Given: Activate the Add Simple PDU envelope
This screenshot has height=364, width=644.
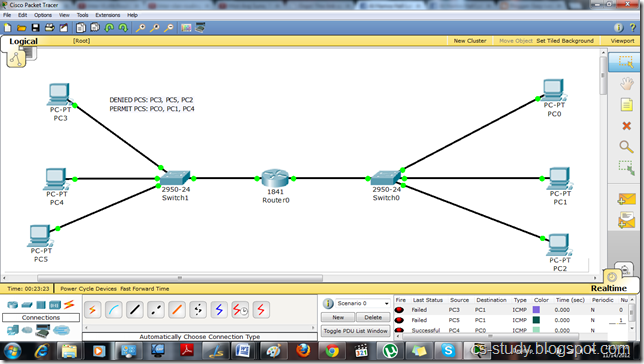Looking at the screenshot, I should (x=626, y=199).
